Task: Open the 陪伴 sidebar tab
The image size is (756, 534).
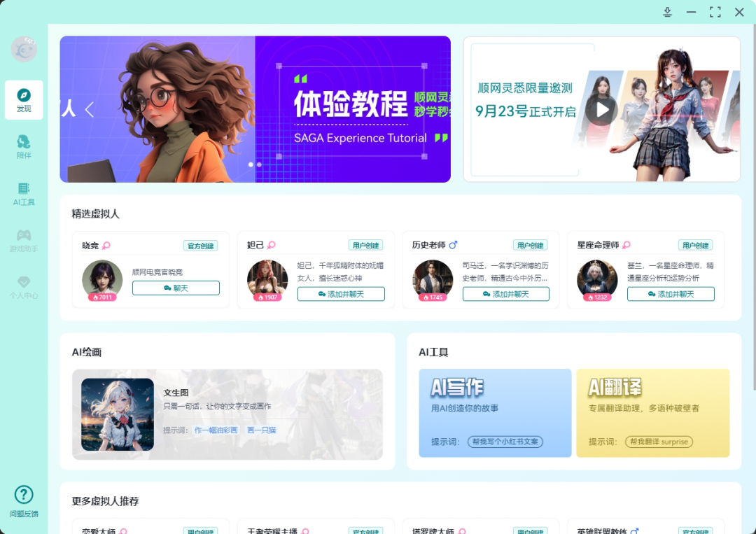Action: tap(24, 146)
